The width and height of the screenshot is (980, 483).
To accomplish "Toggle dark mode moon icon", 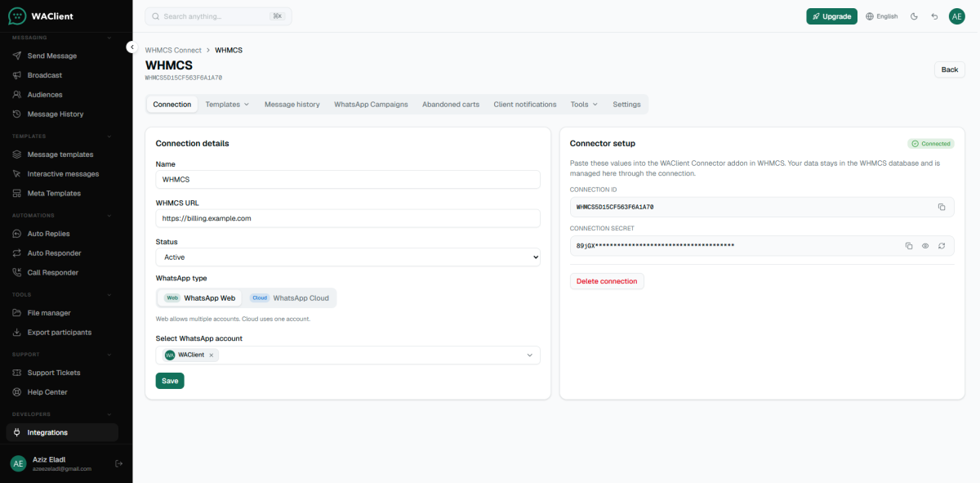I will (x=914, y=16).
